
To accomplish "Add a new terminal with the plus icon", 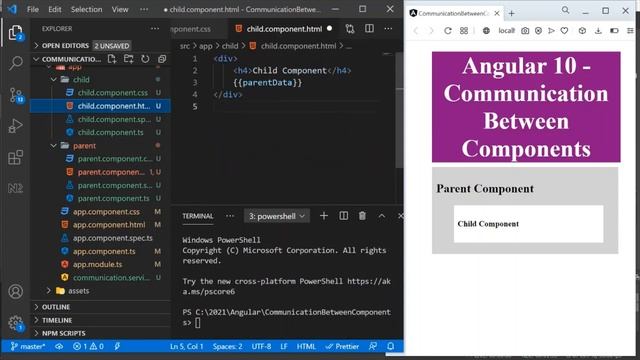I will point(324,216).
